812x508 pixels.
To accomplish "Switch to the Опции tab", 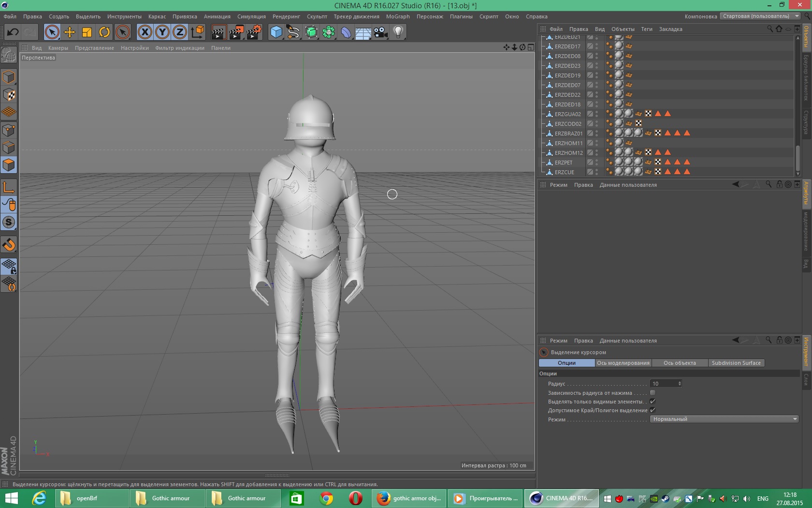I will pos(566,363).
